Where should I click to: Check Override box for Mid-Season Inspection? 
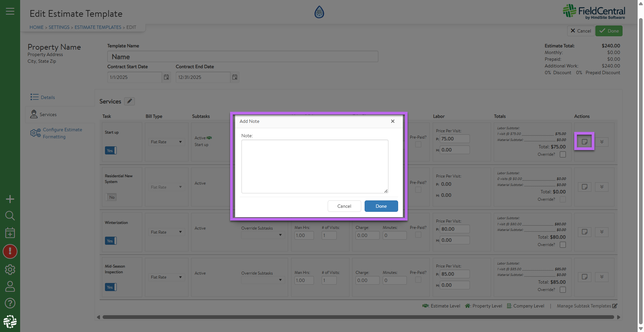click(563, 290)
